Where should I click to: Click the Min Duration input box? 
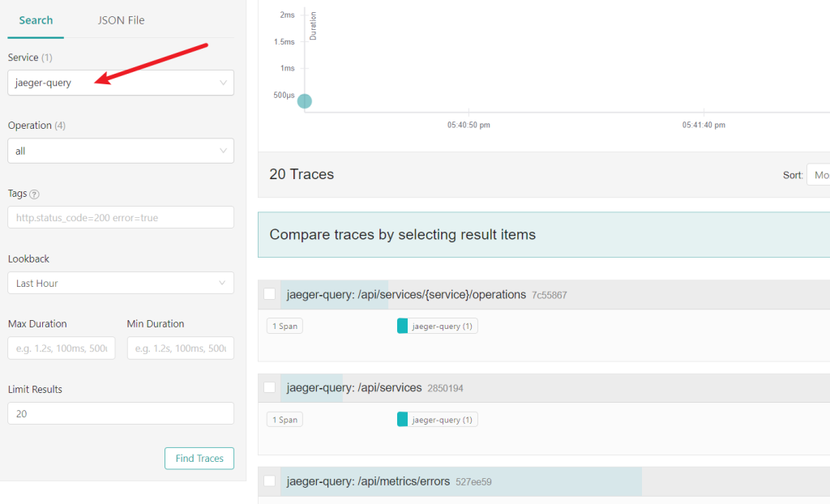click(x=180, y=348)
